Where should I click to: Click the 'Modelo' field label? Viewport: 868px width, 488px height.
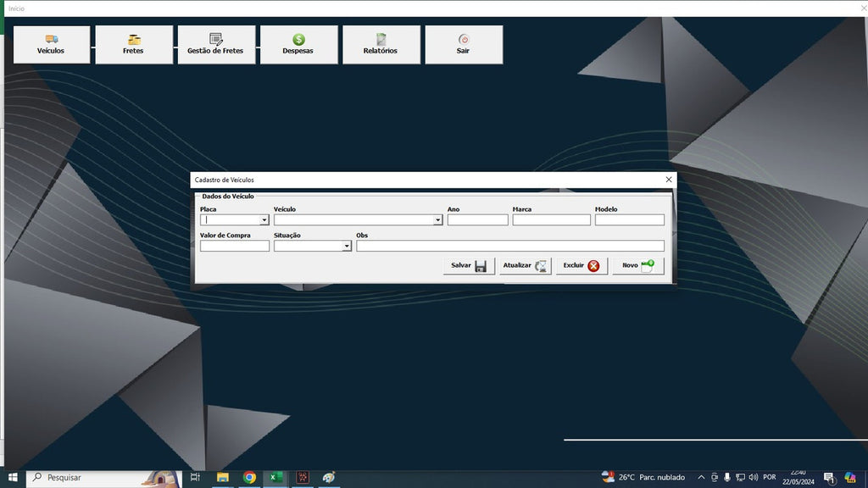pyautogui.click(x=606, y=209)
